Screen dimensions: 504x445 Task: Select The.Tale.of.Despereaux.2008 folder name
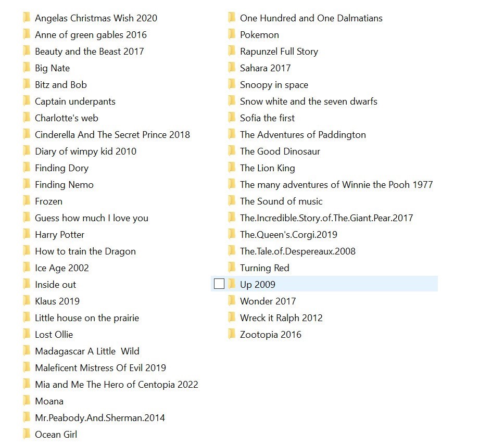pos(298,251)
